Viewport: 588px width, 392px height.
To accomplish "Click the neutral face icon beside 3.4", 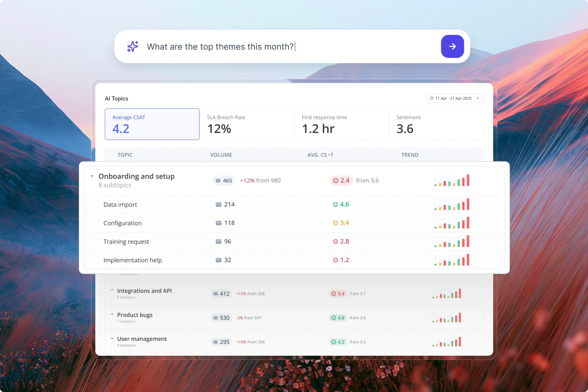I will [x=335, y=223].
